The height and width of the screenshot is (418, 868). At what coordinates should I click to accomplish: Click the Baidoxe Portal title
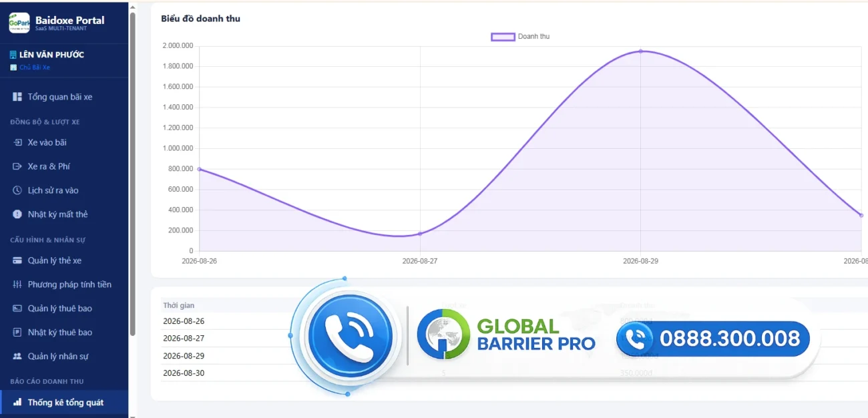70,20
